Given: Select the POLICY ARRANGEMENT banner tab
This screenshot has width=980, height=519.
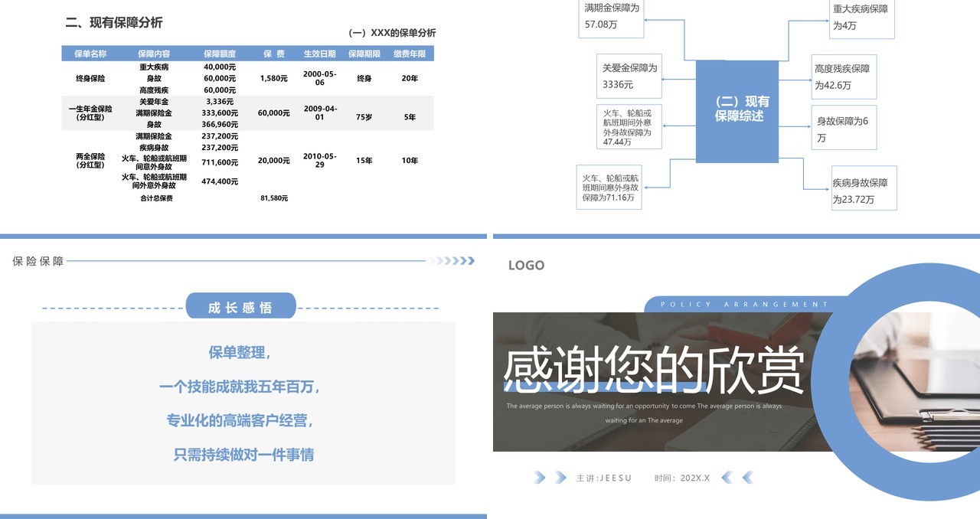Looking at the screenshot, I should pyautogui.click(x=744, y=305).
